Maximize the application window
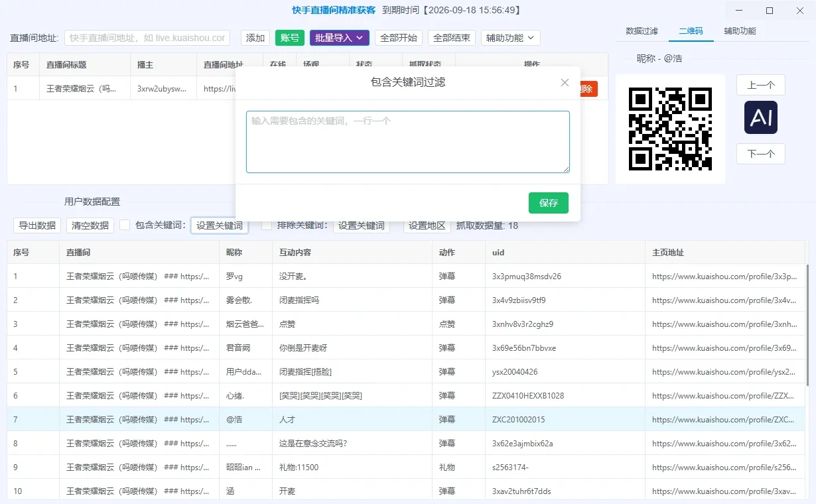The height and width of the screenshot is (504, 816). coord(770,10)
